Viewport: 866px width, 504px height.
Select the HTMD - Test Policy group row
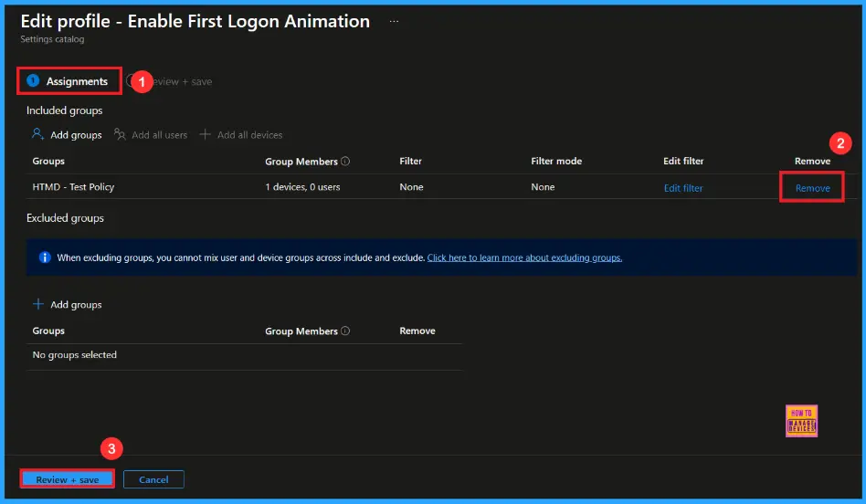[x=73, y=187]
